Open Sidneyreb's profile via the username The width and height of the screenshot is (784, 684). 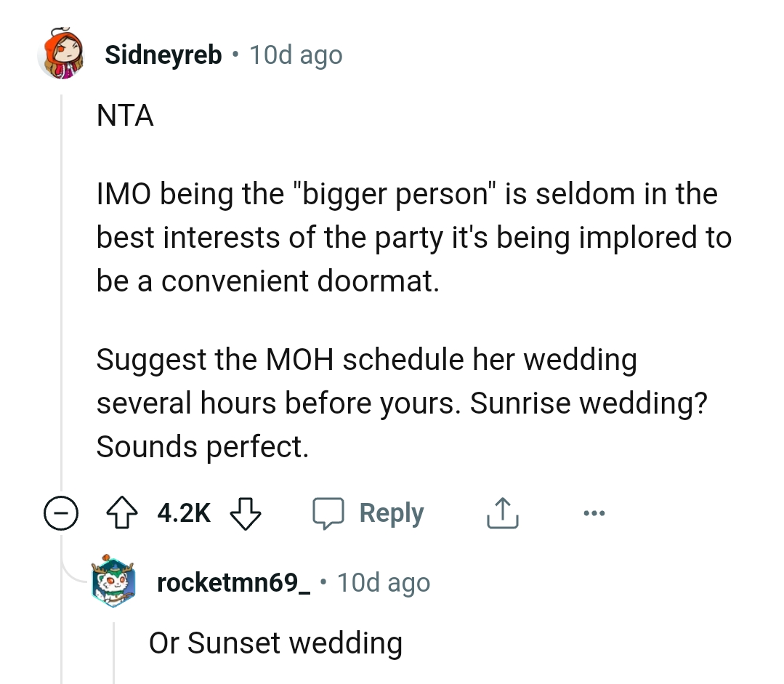click(161, 55)
